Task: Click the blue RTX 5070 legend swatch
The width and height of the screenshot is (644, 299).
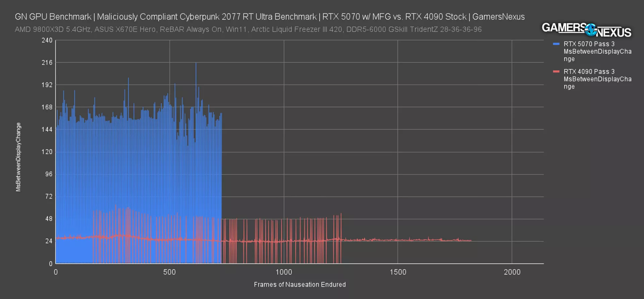Action: (556, 44)
